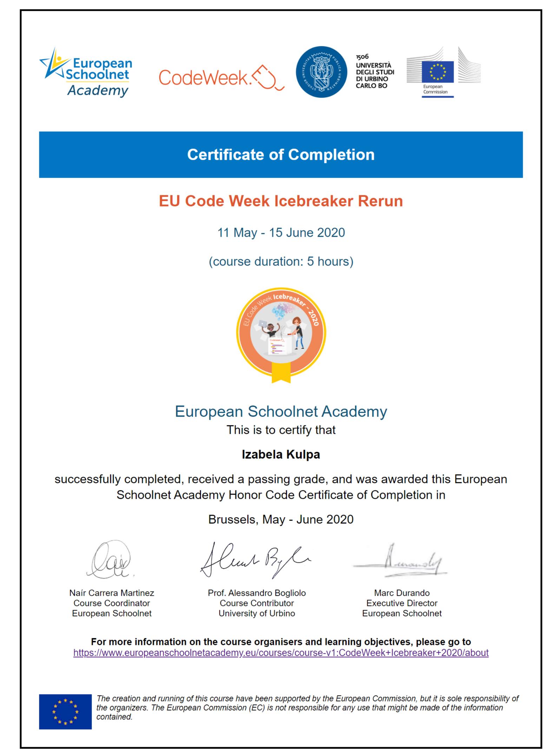This screenshot has width=560, height=756.
Task: Click the course duration: 5 hours text
Action: 281,261
